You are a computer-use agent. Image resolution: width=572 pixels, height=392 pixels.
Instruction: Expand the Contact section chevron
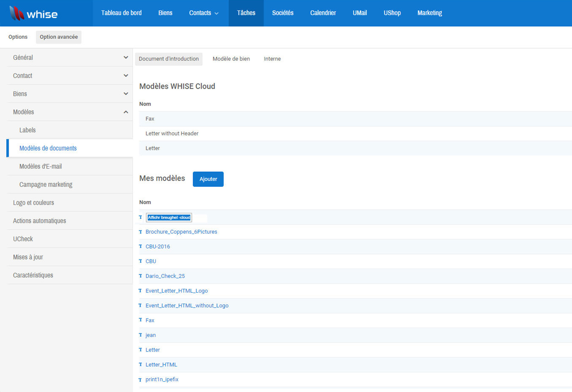tap(126, 76)
